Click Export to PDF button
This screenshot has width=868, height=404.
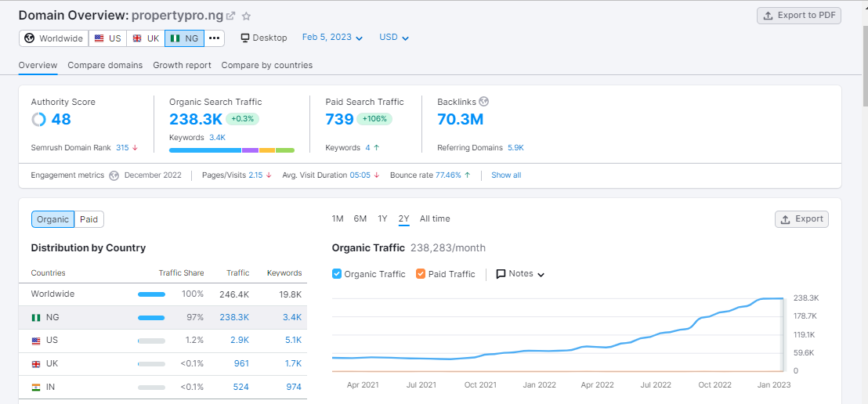[799, 16]
